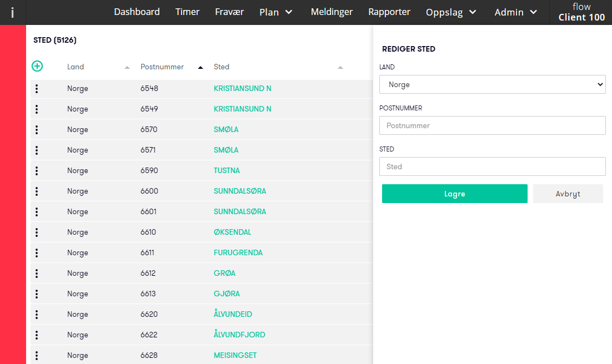Open the ÅLVUNDEID link
This screenshot has width=612, height=364.
pos(233,315)
